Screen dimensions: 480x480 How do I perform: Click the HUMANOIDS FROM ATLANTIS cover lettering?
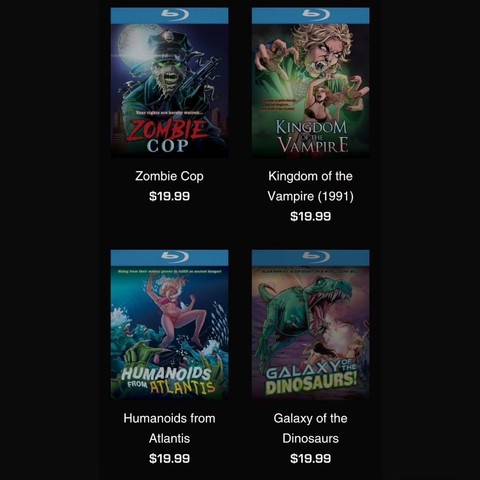pos(168,380)
